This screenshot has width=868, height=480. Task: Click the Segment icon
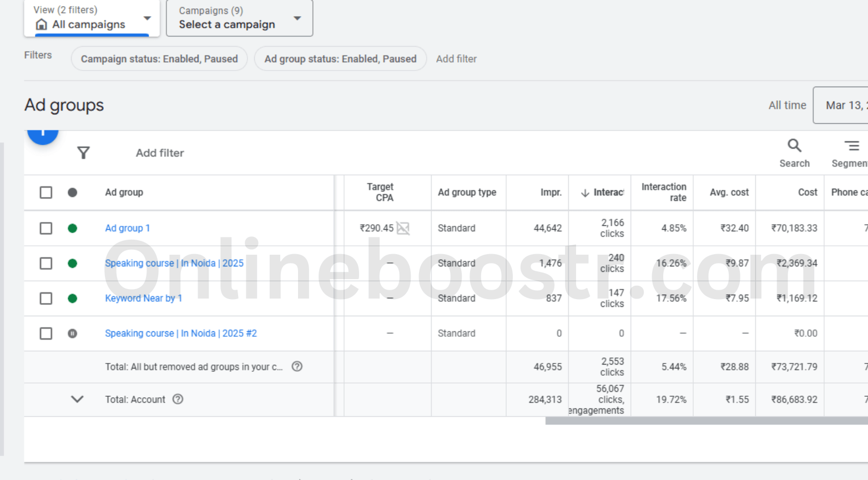tap(851, 146)
